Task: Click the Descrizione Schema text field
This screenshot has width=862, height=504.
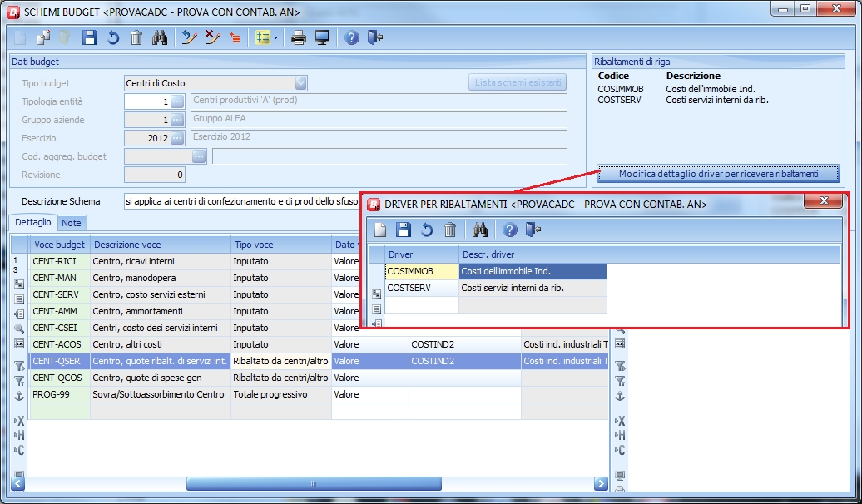Action: click(x=242, y=201)
